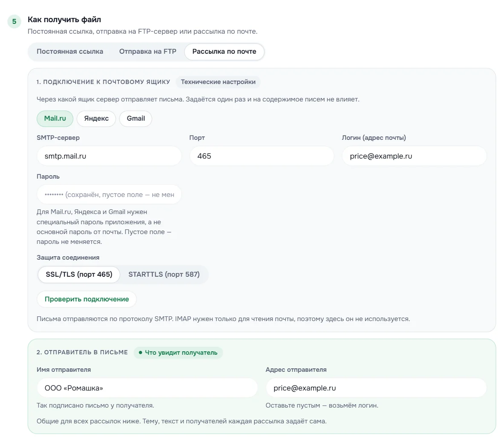Select the «Рассылка по почте» tab

click(225, 52)
